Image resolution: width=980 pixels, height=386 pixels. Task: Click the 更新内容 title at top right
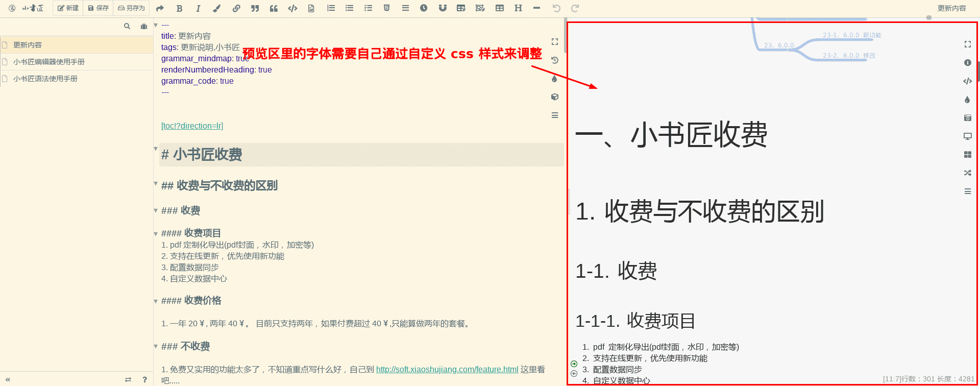click(x=952, y=8)
